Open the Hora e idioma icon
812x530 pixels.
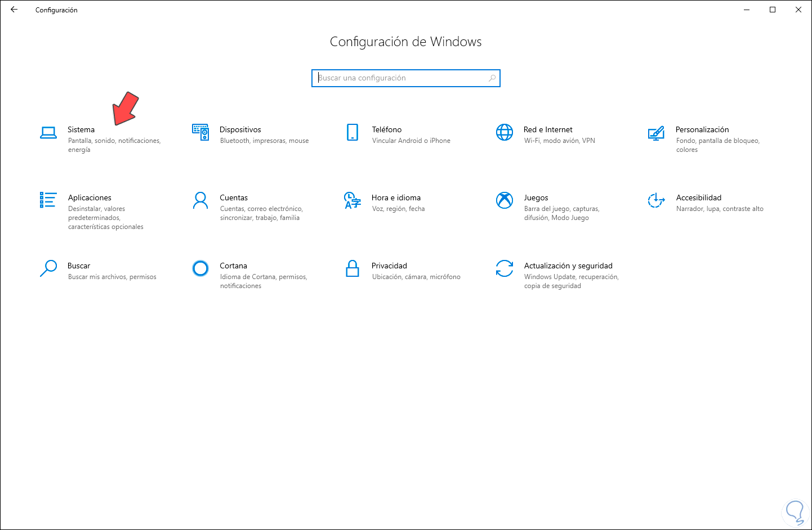point(353,200)
